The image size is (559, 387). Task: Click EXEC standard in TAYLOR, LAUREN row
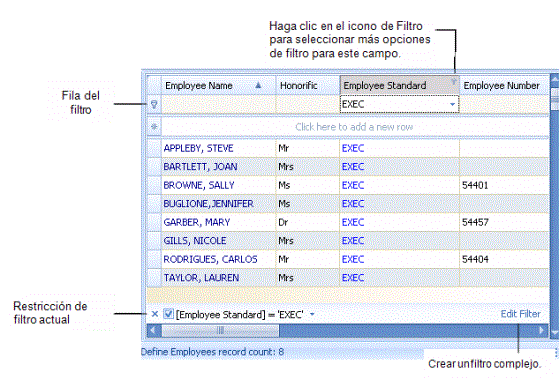click(353, 278)
